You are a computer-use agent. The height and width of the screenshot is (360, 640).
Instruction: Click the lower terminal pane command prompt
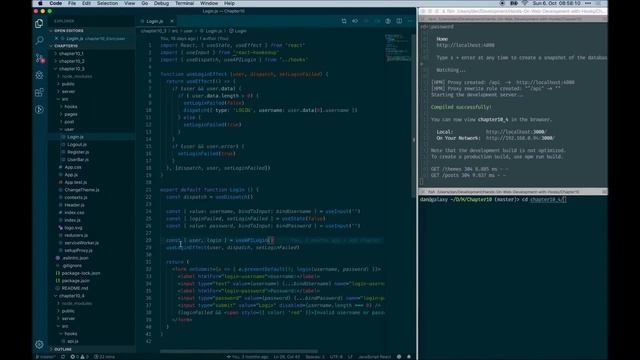coord(493,200)
